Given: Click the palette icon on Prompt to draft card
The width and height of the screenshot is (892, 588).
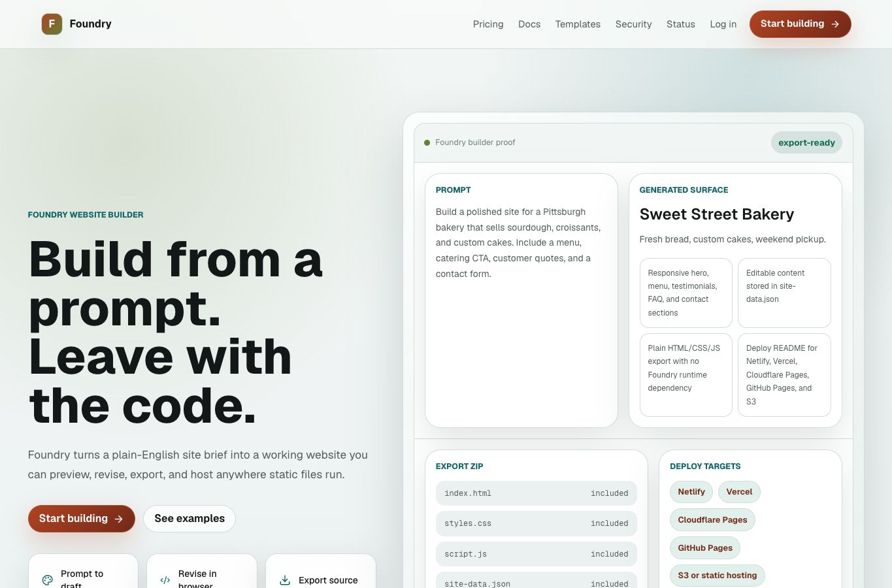Looking at the screenshot, I should click(x=48, y=580).
